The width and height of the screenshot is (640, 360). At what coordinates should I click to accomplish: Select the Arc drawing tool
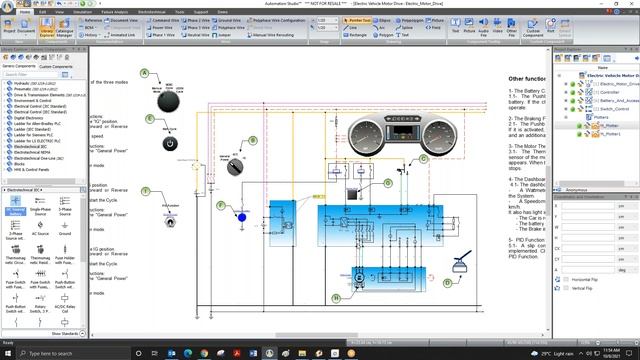pos(378,27)
